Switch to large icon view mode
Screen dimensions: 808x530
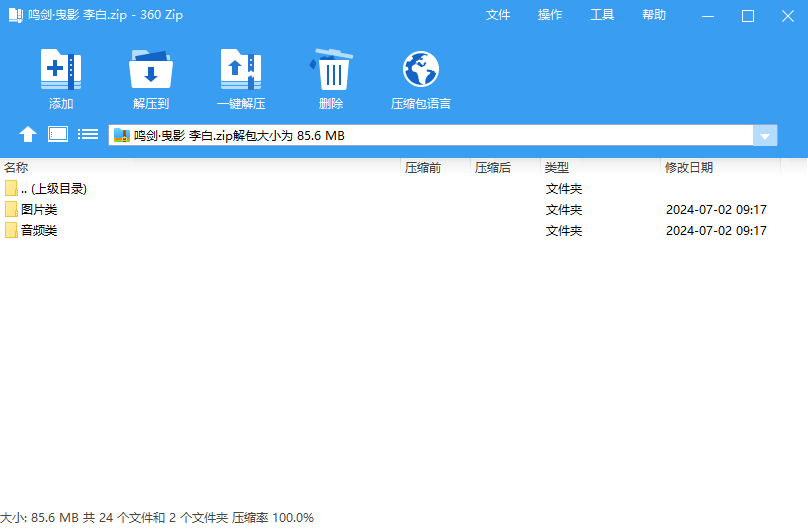(x=58, y=135)
